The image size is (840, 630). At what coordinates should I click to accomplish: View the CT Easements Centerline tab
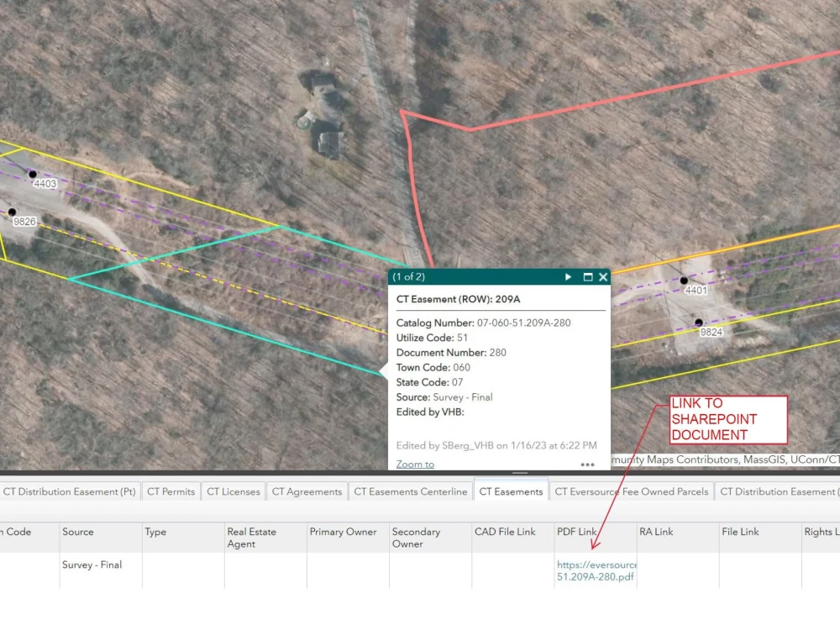tap(410, 491)
